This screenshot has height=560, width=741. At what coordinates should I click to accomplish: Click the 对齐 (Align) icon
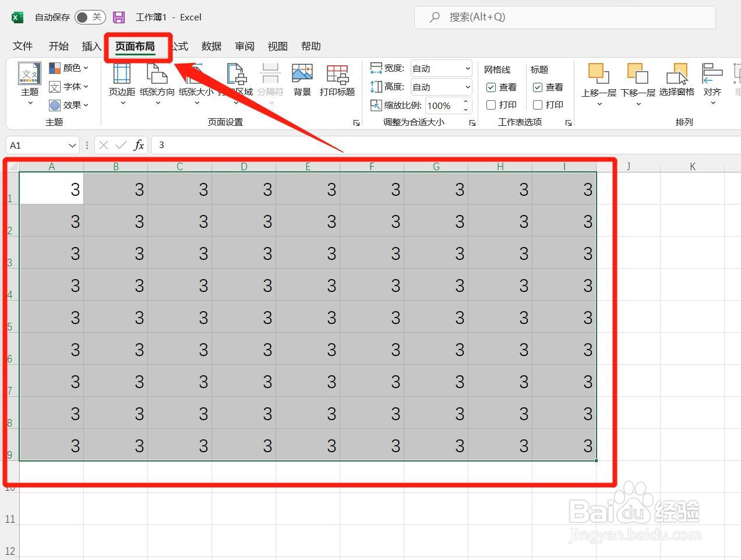pyautogui.click(x=712, y=82)
